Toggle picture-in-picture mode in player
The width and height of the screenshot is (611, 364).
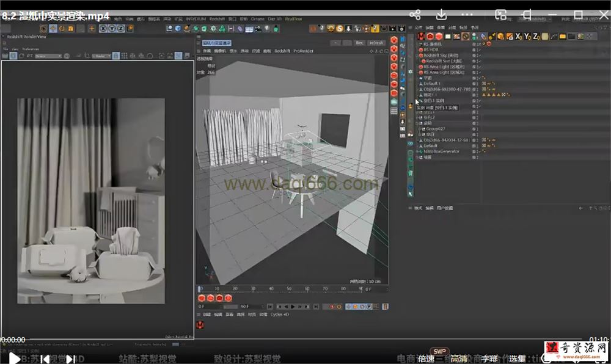pyautogui.click(x=500, y=15)
